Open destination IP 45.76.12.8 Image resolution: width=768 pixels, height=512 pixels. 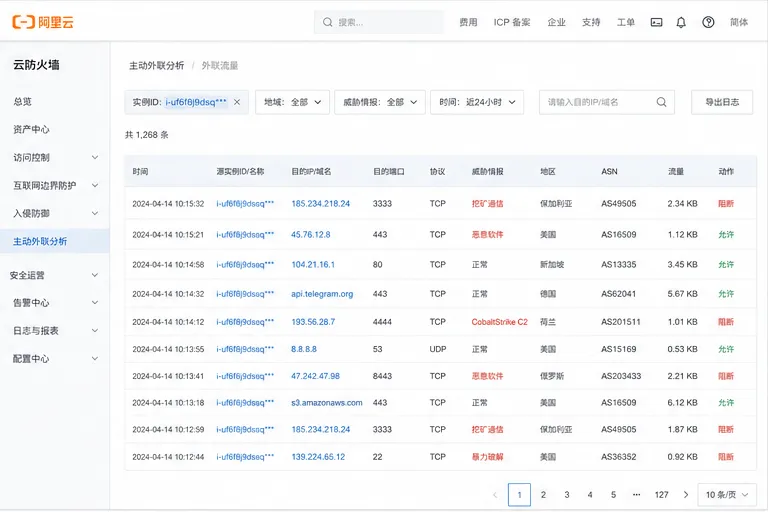tap(311, 235)
